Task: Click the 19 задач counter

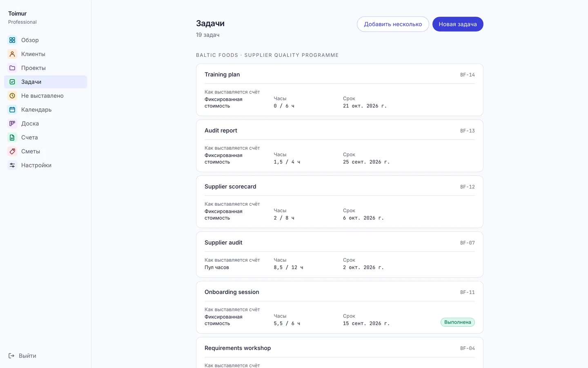Action: (208, 35)
